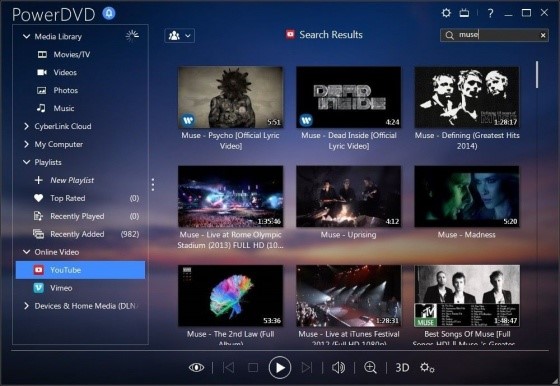Click the stop button
Viewport: 560px width, 386px height.
(253, 367)
